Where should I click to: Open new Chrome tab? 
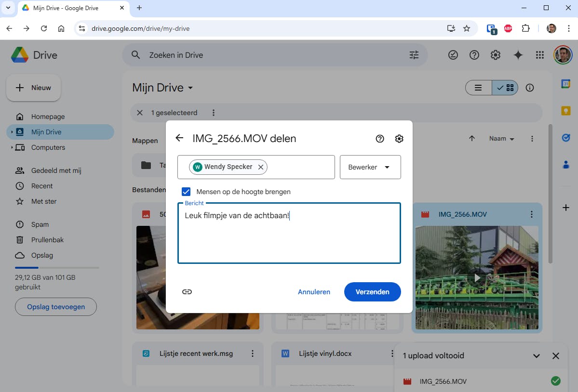pyautogui.click(x=139, y=8)
